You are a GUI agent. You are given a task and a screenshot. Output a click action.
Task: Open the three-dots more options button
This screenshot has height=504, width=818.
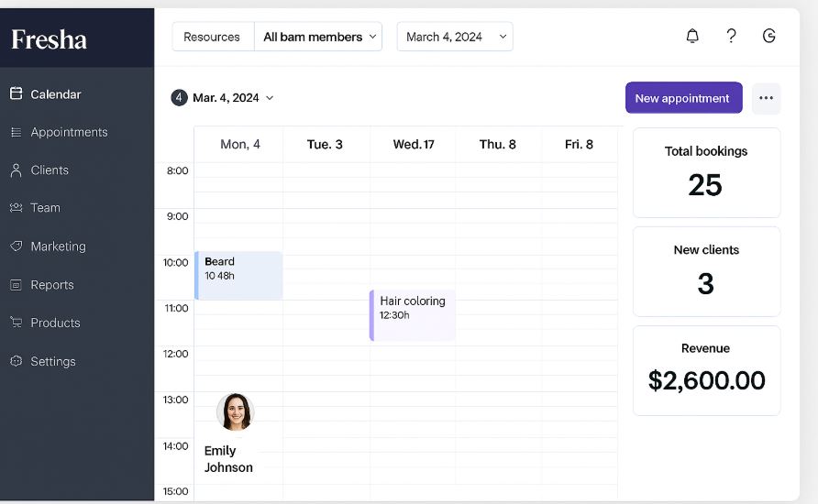[766, 98]
